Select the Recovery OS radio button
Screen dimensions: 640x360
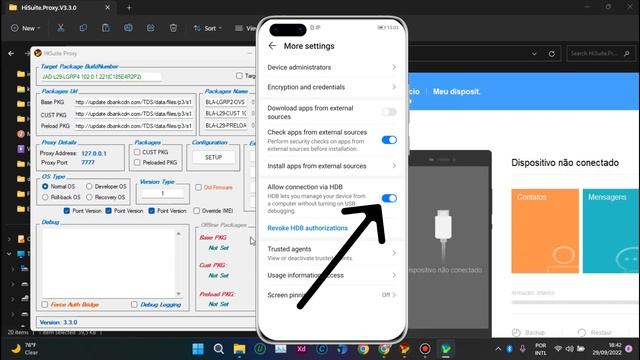(89, 197)
